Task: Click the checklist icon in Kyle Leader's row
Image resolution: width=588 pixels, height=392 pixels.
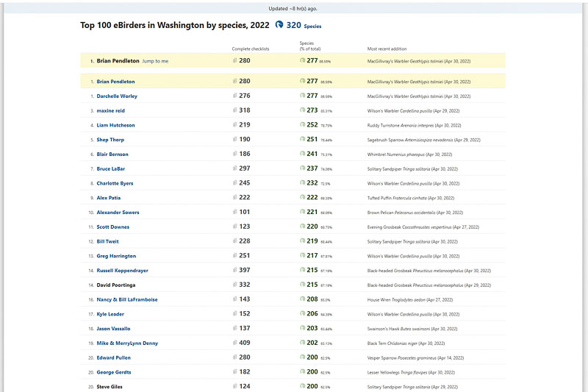Action: 234,313
